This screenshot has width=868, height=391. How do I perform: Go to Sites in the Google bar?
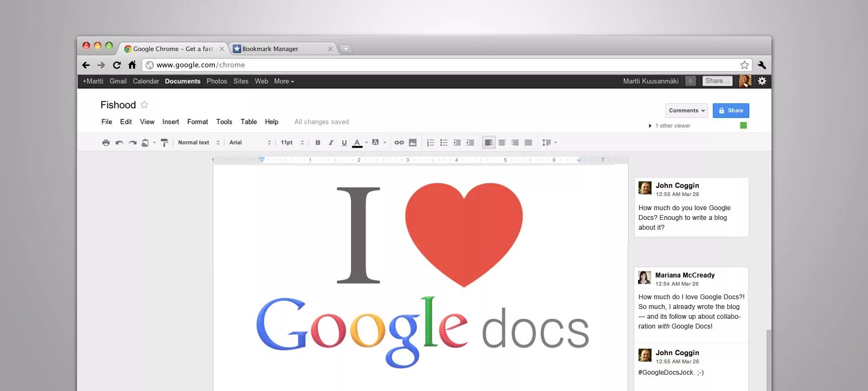pos(241,81)
